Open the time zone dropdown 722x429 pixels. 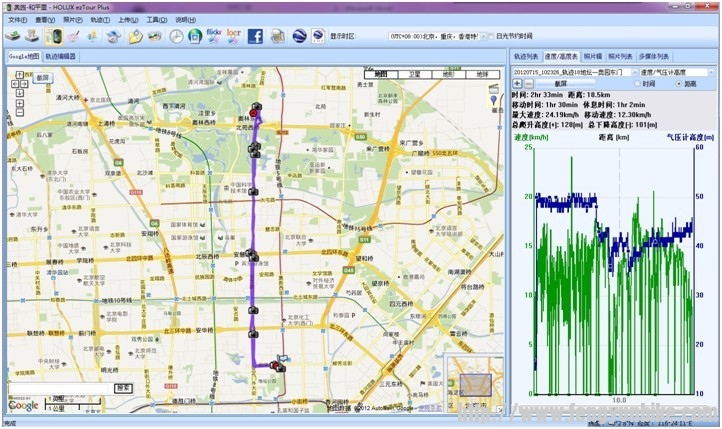click(484, 36)
